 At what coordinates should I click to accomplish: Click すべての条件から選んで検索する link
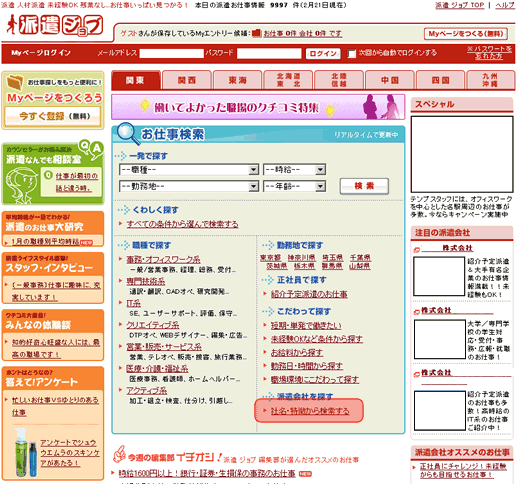182,224
